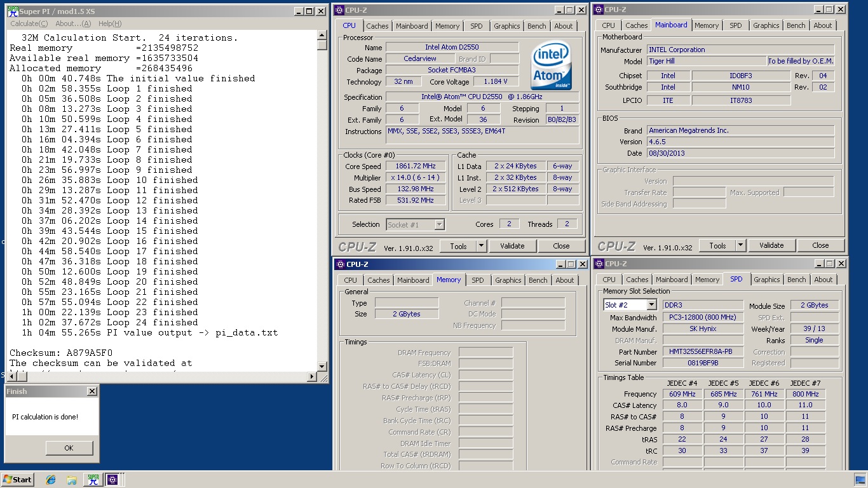Select the Bench tab in the Processor info window
This screenshot has width=868, height=488.
(536, 26)
